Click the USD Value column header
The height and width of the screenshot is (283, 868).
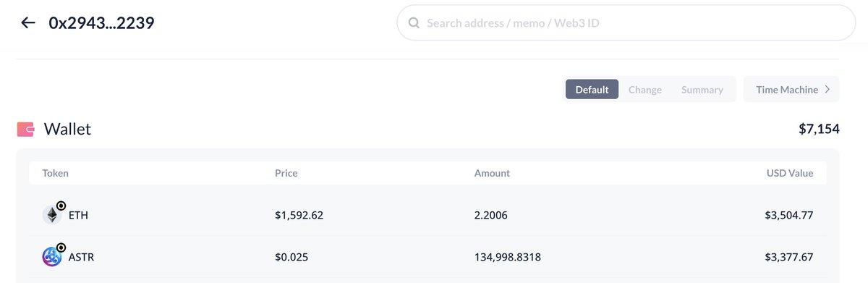(790, 173)
